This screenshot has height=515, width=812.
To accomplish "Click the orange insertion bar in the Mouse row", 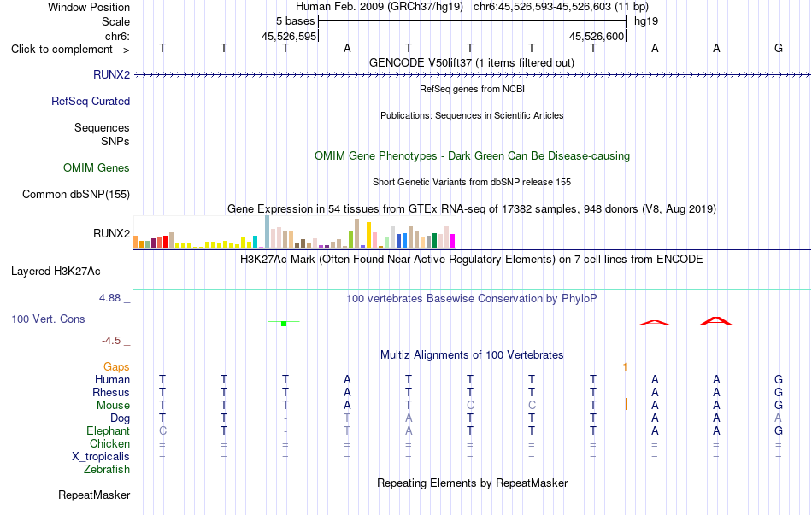I will (x=626, y=404).
